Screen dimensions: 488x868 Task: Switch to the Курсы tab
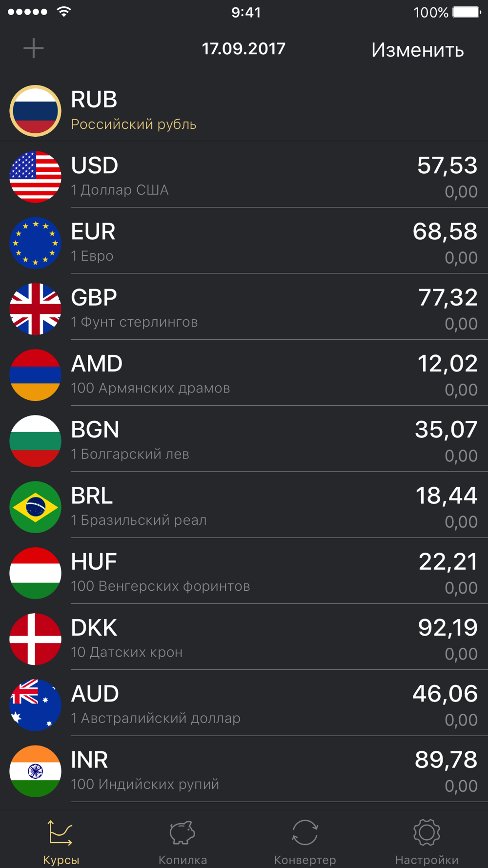coord(61,842)
